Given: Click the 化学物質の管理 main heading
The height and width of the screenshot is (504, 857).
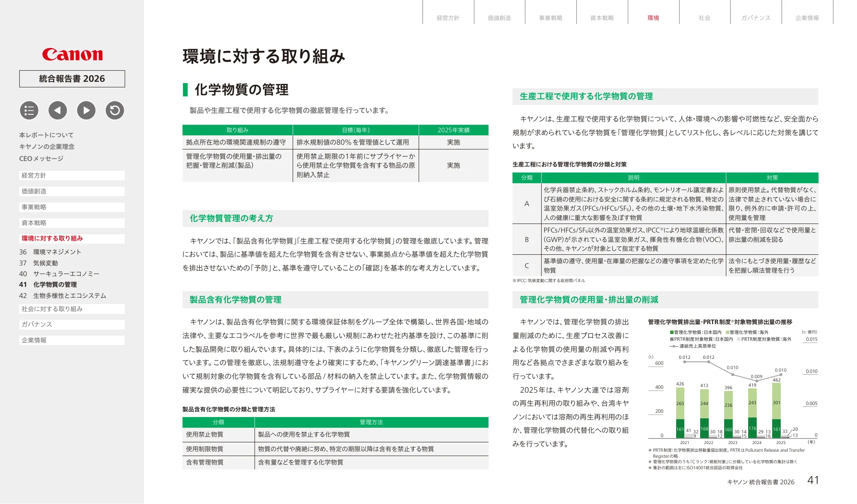Looking at the screenshot, I should (x=241, y=89).
